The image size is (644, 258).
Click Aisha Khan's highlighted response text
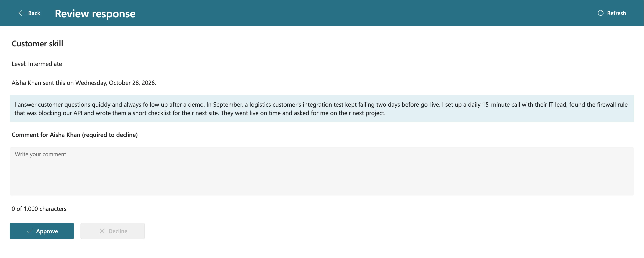pyautogui.click(x=322, y=108)
